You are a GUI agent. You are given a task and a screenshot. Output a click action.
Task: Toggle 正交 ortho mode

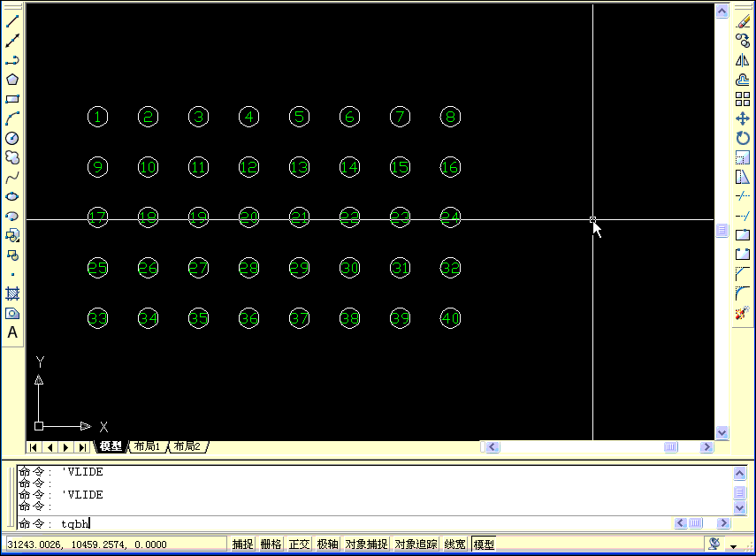click(x=299, y=545)
